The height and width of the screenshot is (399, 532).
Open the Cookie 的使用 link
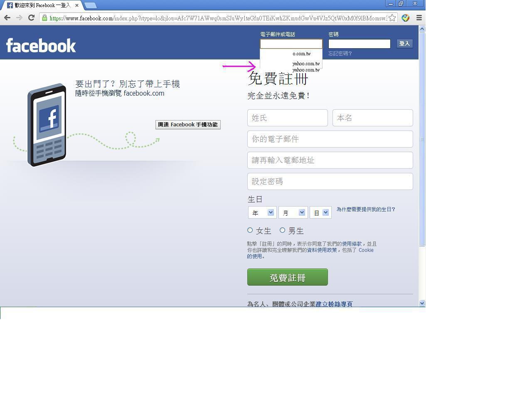[x=366, y=250]
